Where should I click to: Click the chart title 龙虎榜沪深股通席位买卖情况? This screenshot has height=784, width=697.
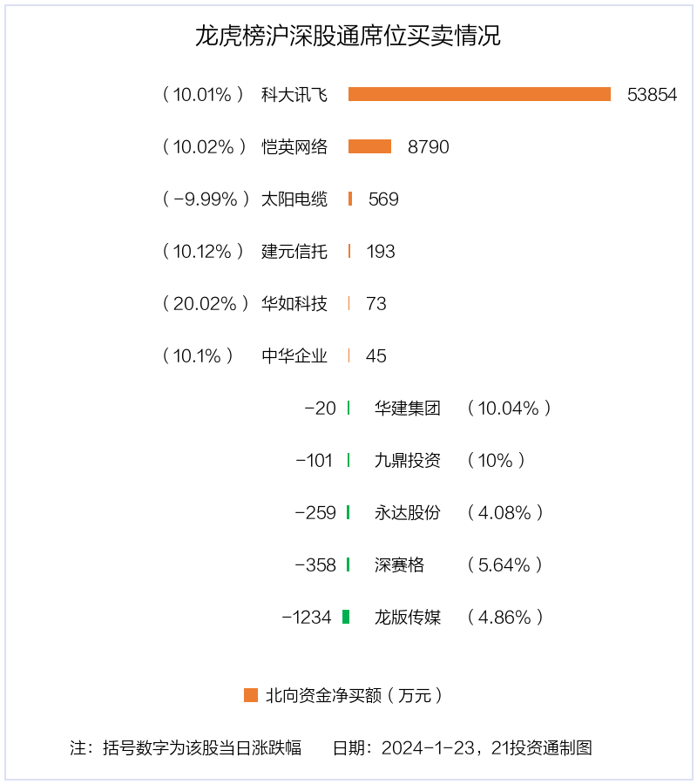pyautogui.click(x=348, y=36)
